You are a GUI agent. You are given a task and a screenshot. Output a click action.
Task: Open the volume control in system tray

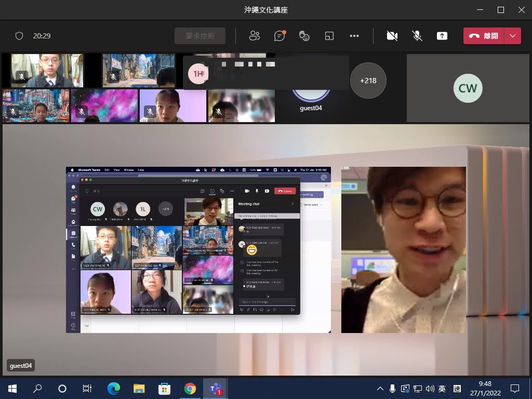pos(430,389)
